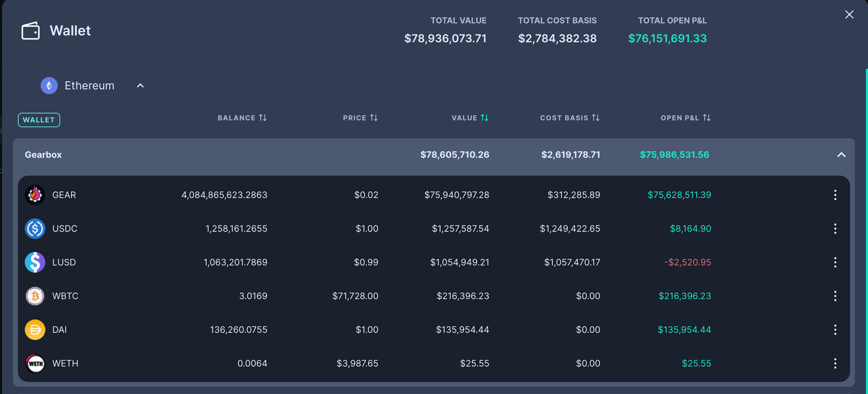Sort the table by Price
868x394 pixels.
pos(361,117)
